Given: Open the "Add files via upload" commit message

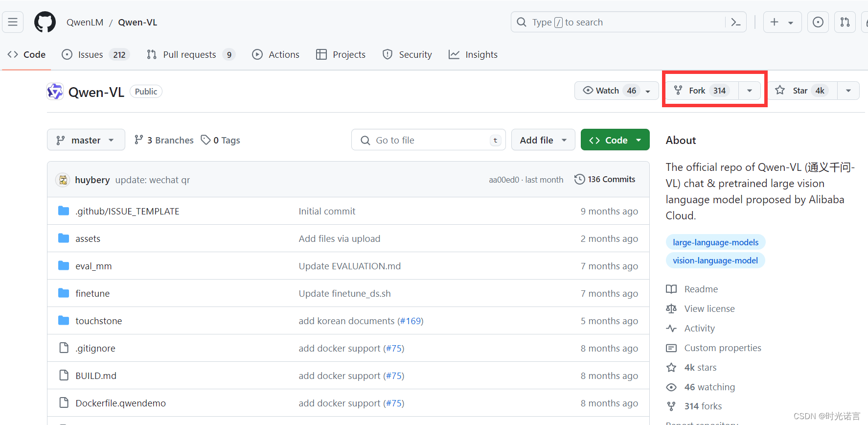Looking at the screenshot, I should (340, 238).
